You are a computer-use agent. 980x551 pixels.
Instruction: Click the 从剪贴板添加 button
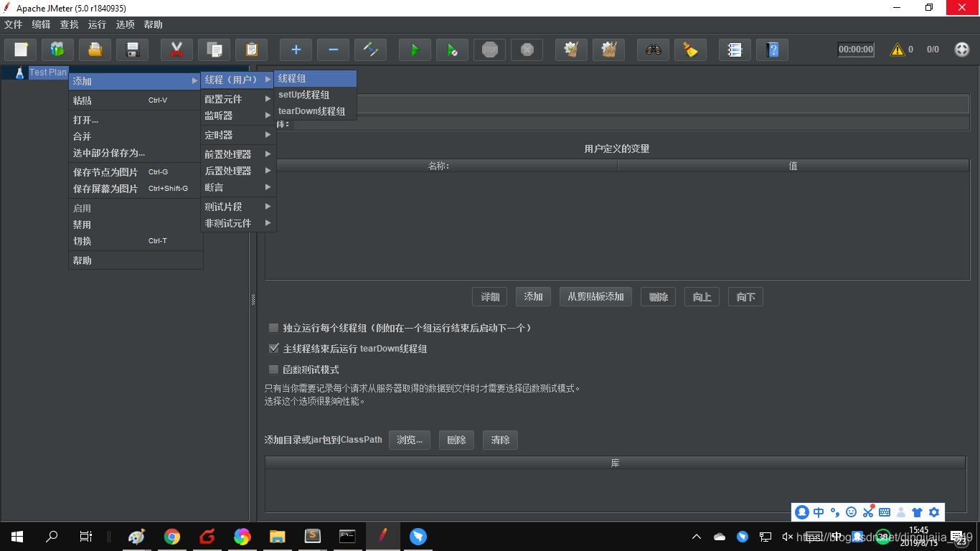[595, 297]
